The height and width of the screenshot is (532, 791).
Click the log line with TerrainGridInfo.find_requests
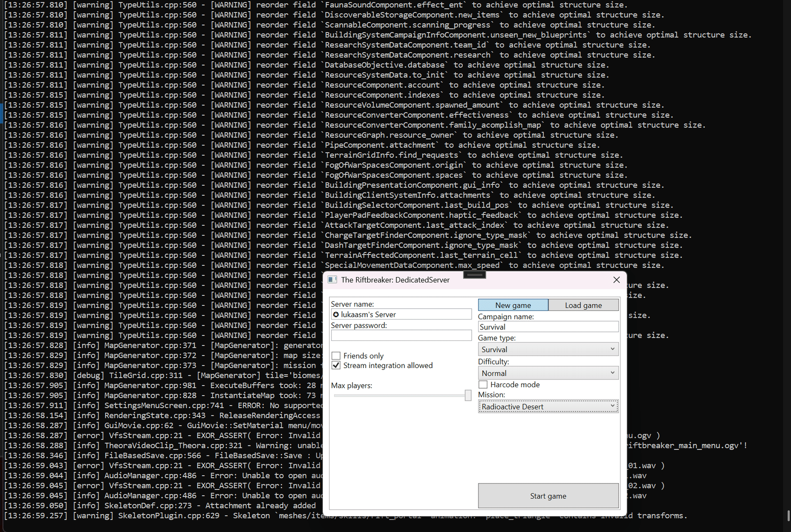coord(313,155)
